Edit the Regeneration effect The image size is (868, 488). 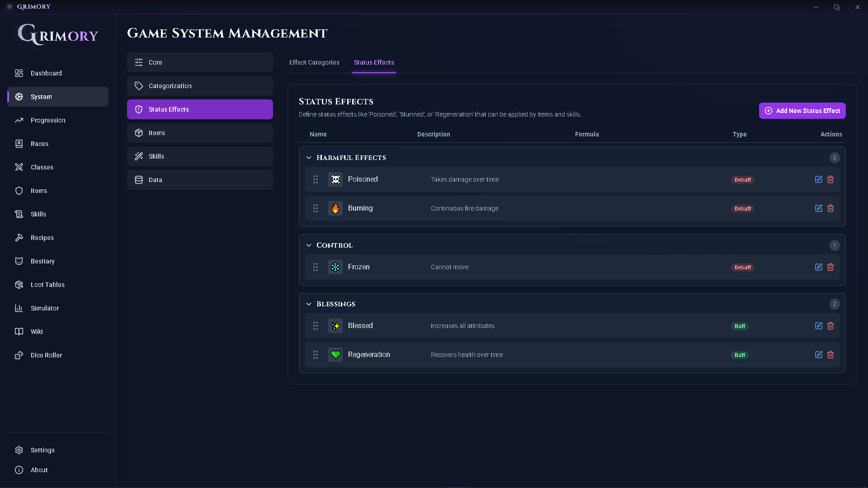pyautogui.click(x=818, y=355)
